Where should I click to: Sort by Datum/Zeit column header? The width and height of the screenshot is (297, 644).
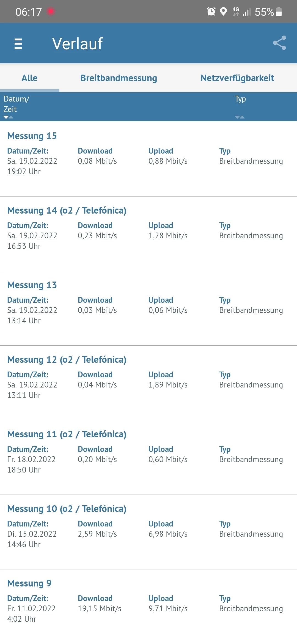click(16, 104)
